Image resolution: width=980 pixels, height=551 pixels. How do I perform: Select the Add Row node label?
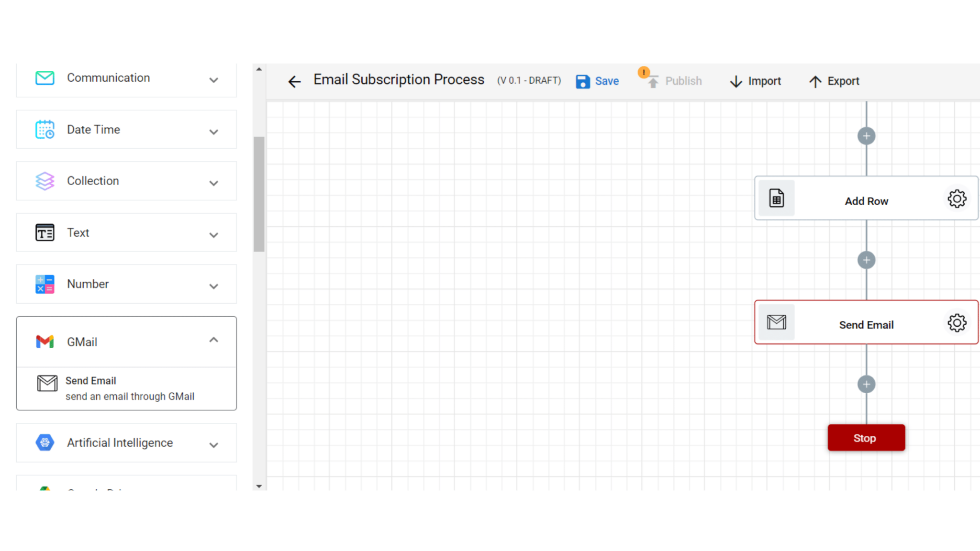867,201
